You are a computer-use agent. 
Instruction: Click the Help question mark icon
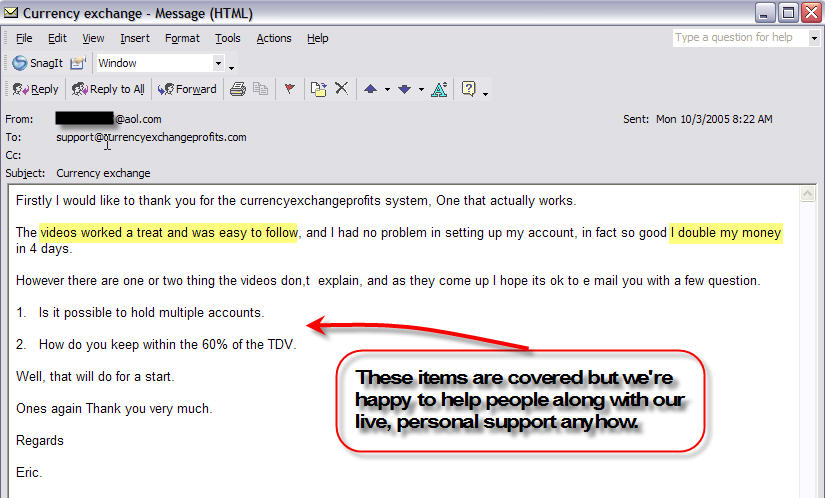(468, 89)
